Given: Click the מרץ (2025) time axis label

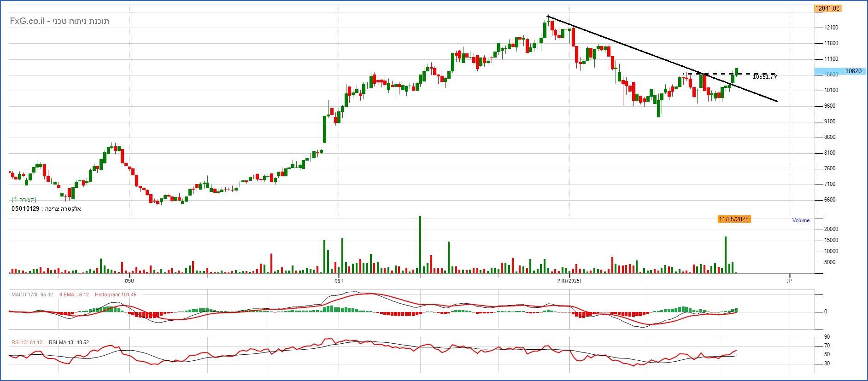Looking at the screenshot, I should 569,280.
